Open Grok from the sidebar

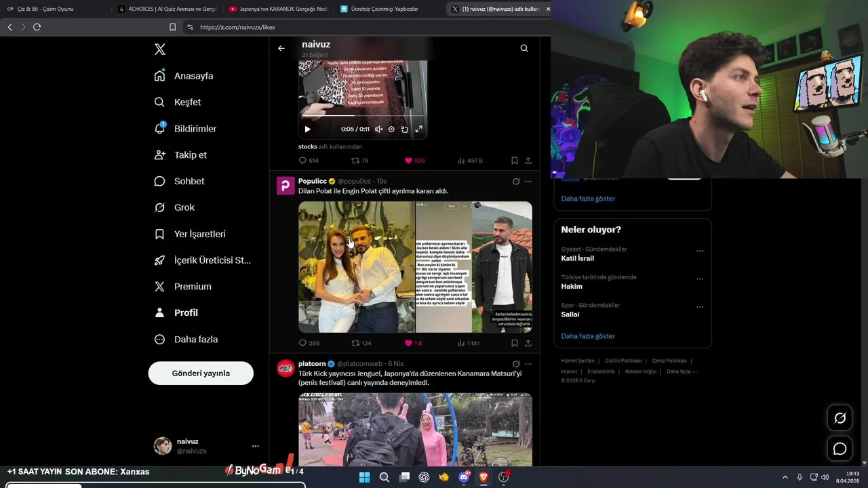pyautogui.click(x=174, y=207)
